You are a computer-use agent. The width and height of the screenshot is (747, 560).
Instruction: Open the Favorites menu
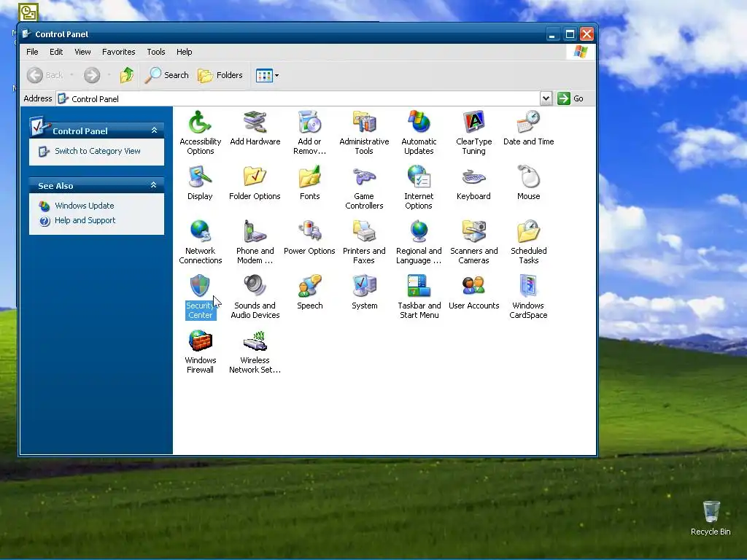pyautogui.click(x=119, y=52)
